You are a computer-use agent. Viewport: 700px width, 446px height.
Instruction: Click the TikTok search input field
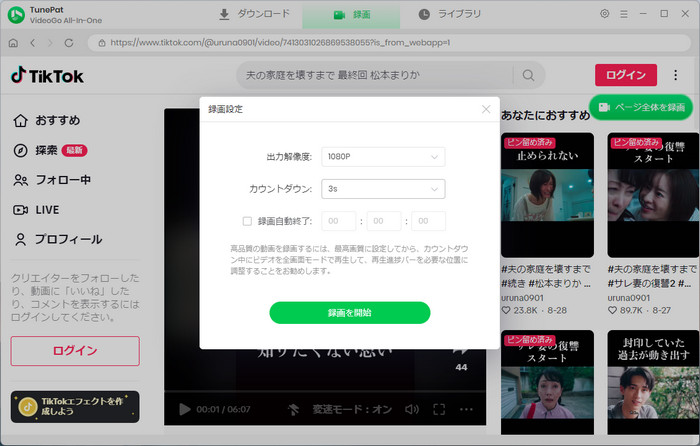(375, 75)
